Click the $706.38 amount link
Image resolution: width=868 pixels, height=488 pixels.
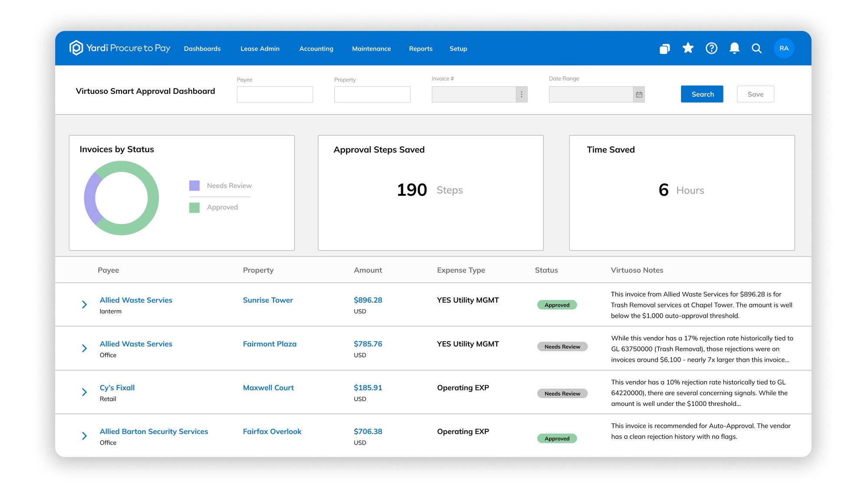click(368, 432)
